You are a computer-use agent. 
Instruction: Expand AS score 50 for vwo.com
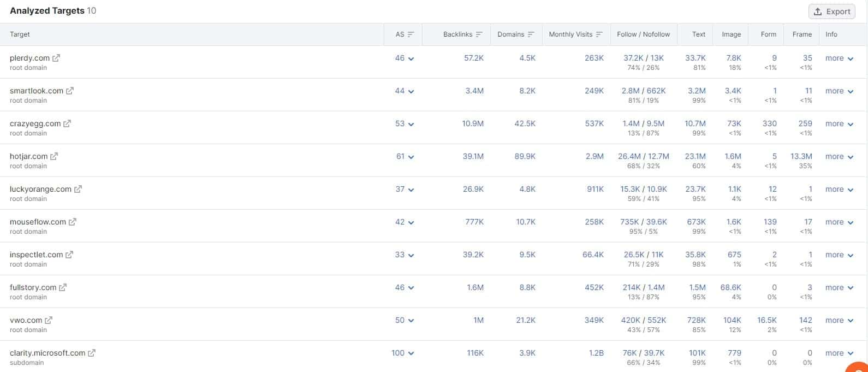[x=405, y=320]
